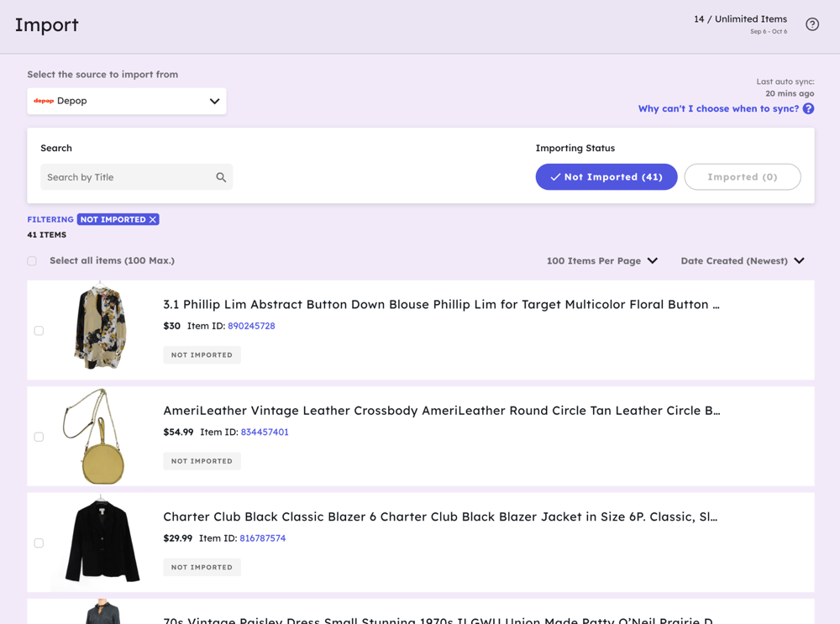Toggle the Select all items checkbox
This screenshot has height=624, width=840.
click(x=32, y=261)
